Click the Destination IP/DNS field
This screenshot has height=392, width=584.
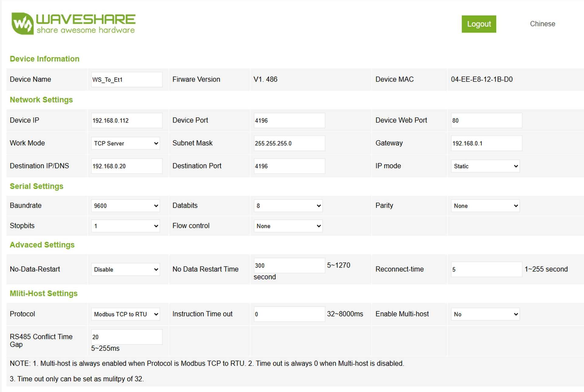127,166
